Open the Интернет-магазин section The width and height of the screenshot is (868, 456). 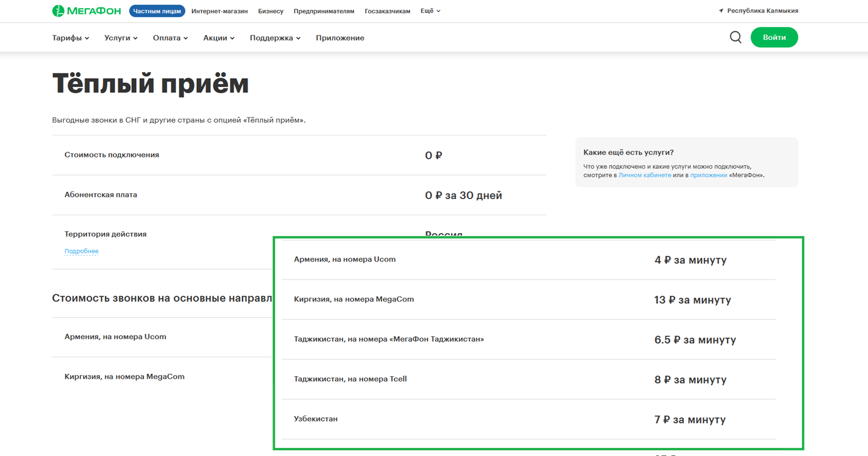tap(220, 11)
